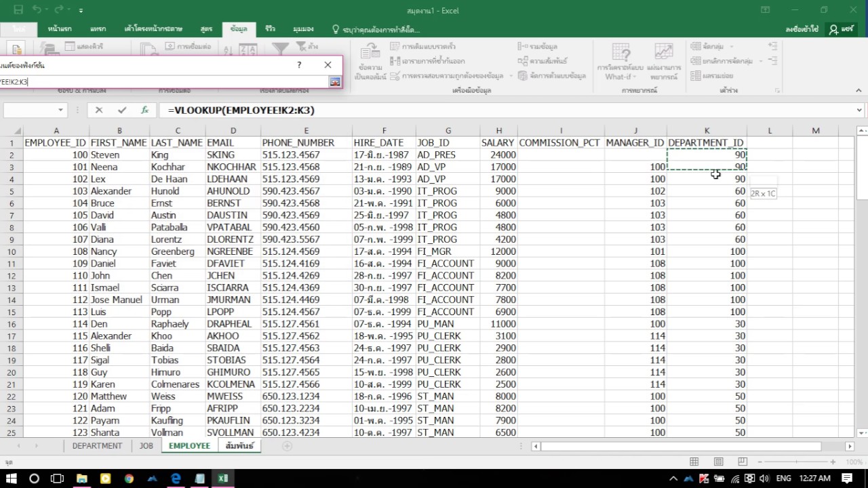Click the Clear filter icon
The image size is (868, 488).
(302, 47)
